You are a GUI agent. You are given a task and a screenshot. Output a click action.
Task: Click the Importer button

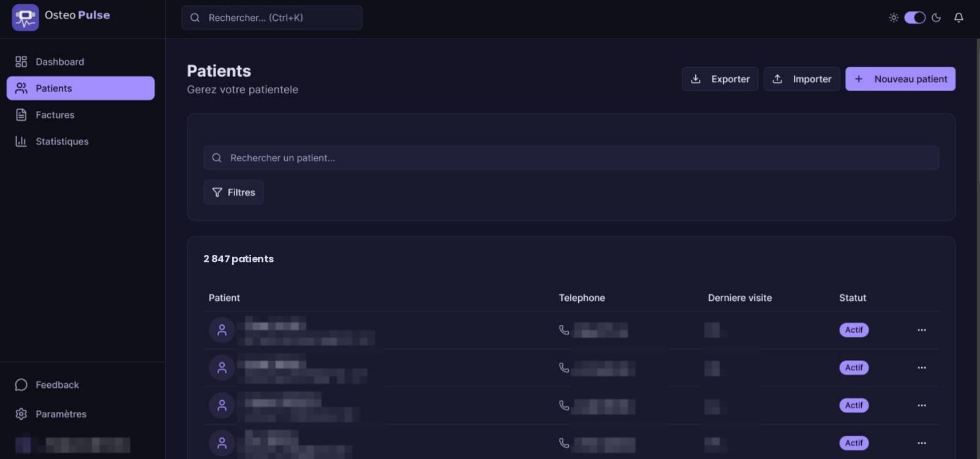point(801,79)
